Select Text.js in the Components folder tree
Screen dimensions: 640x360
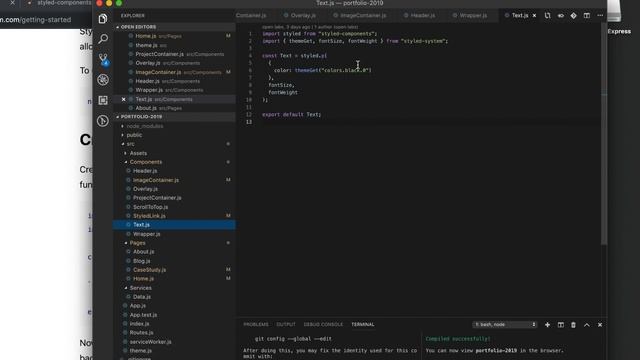pos(175,225)
